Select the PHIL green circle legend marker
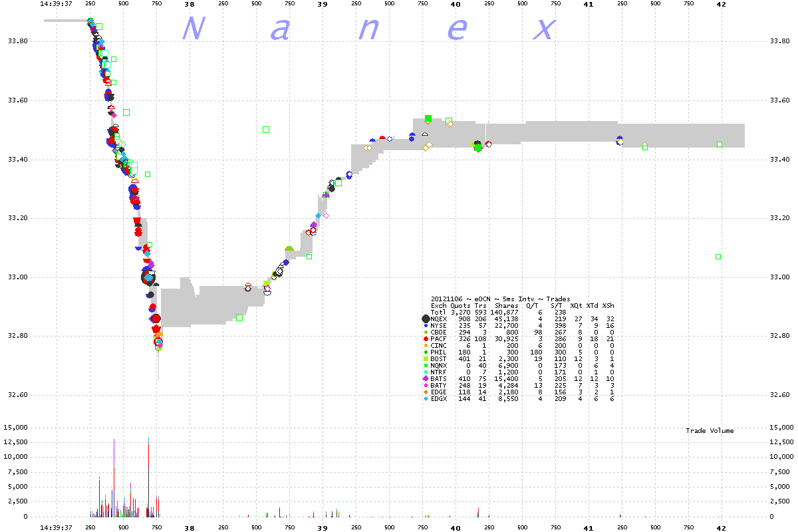The width and height of the screenshot is (798, 532). 426,352
